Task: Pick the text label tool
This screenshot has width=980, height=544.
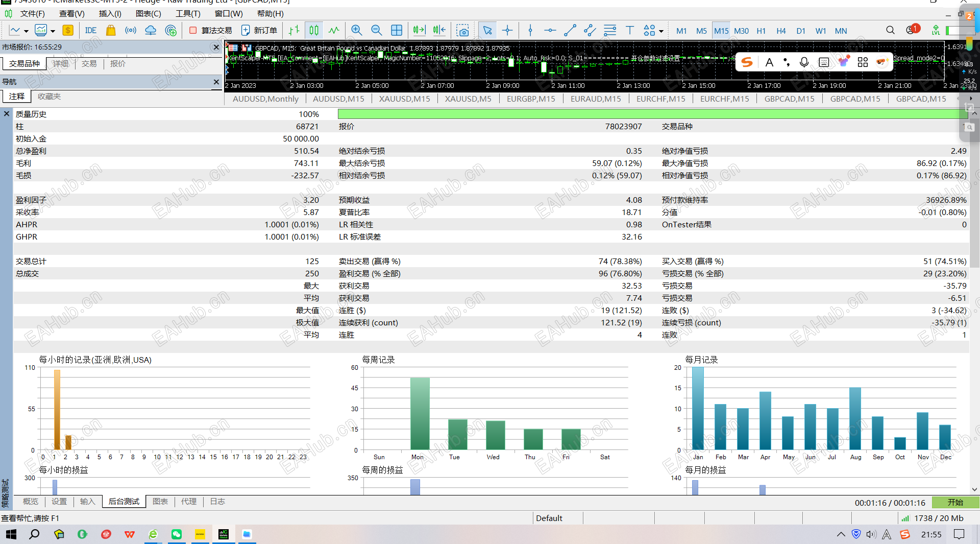Action: pyautogui.click(x=629, y=31)
